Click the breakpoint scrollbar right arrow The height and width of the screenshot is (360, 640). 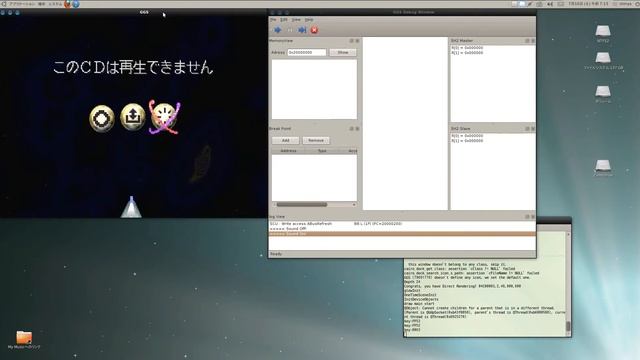click(354, 204)
